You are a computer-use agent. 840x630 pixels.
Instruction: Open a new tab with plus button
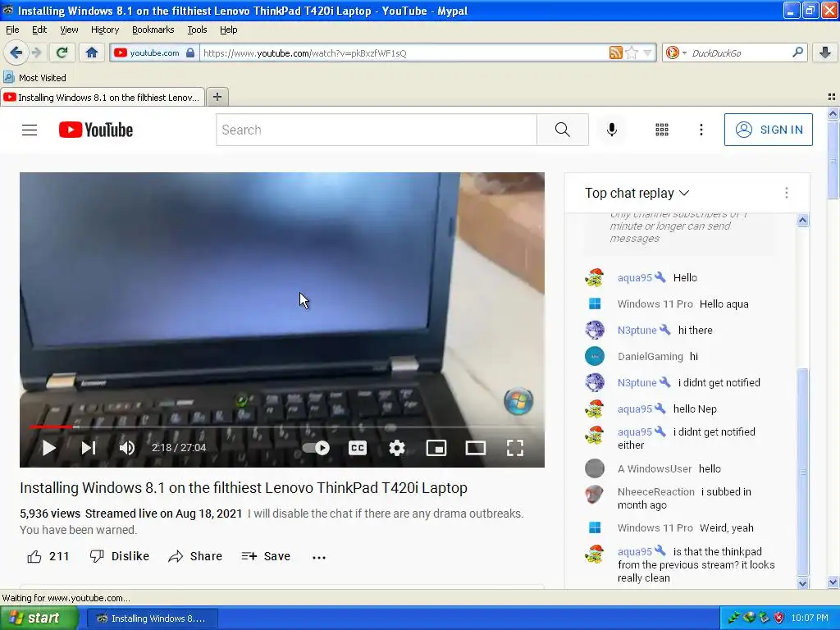[217, 97]
